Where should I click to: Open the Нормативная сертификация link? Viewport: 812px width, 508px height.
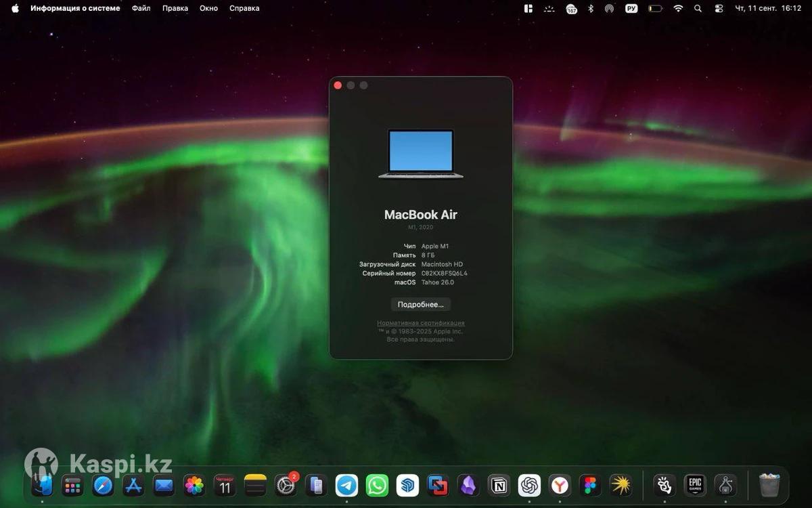pos(420,323)
